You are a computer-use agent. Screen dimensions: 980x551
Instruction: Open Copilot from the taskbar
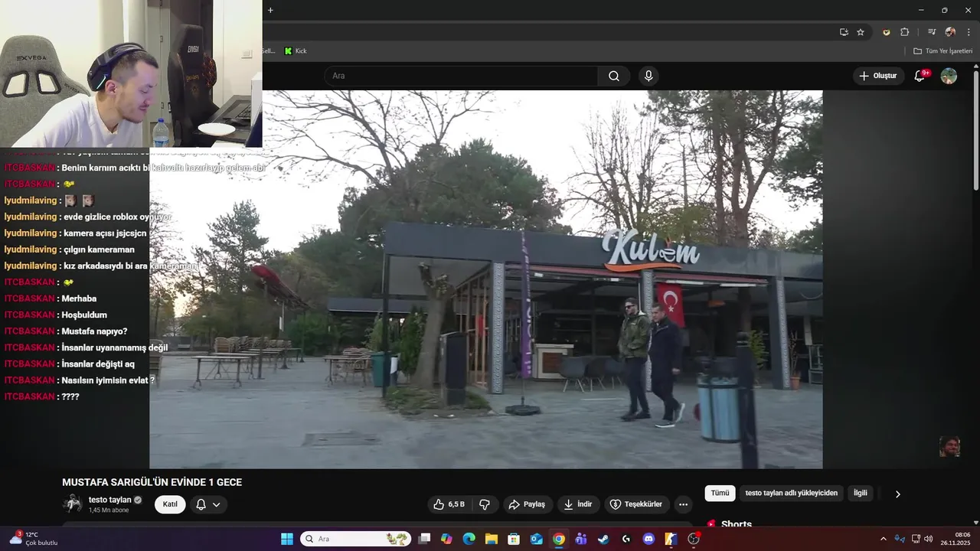coord(447,539)
